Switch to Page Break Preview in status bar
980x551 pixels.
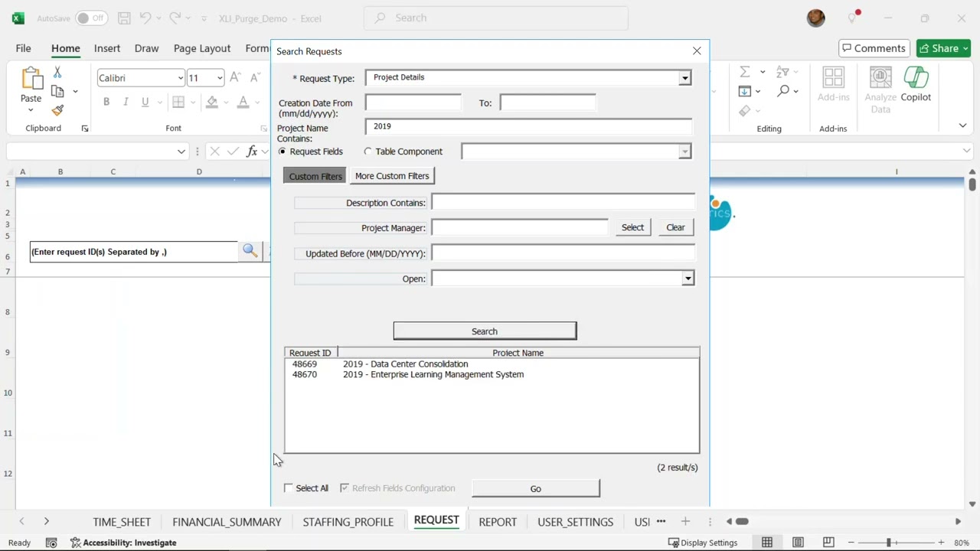828,543
